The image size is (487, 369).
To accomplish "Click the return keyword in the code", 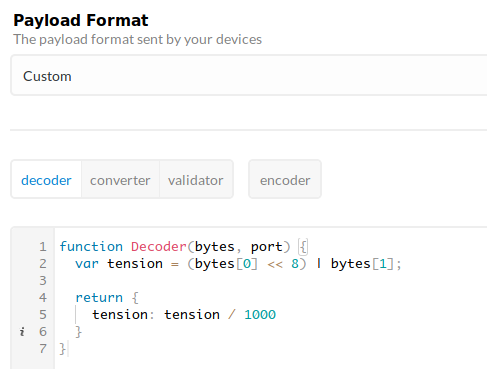I will pos(99,298).
